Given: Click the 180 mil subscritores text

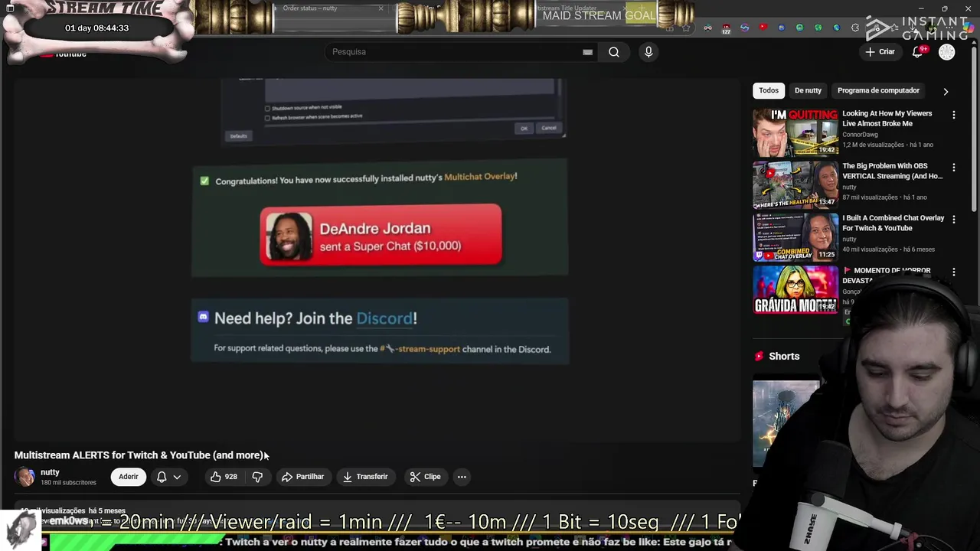Looking at the screenshot, I should pos(68,483).
